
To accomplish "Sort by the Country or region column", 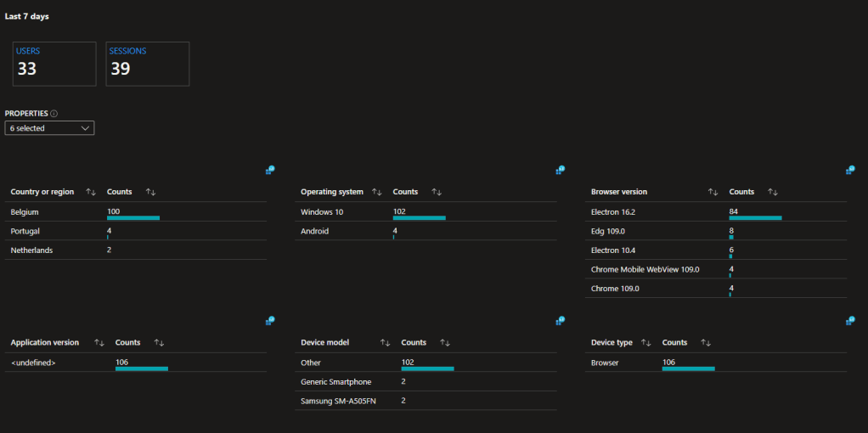I will 91,192.
